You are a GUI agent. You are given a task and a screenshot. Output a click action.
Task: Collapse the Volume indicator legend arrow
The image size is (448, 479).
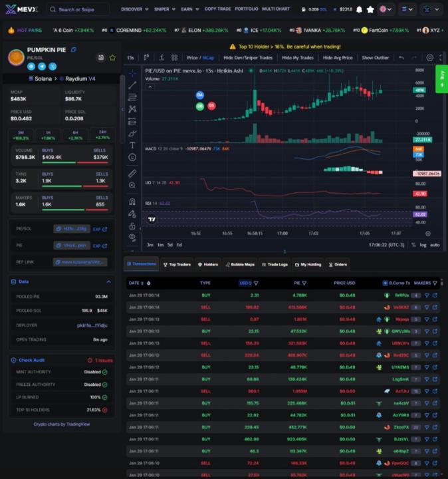pyautogui.click(x=150, y=87)
